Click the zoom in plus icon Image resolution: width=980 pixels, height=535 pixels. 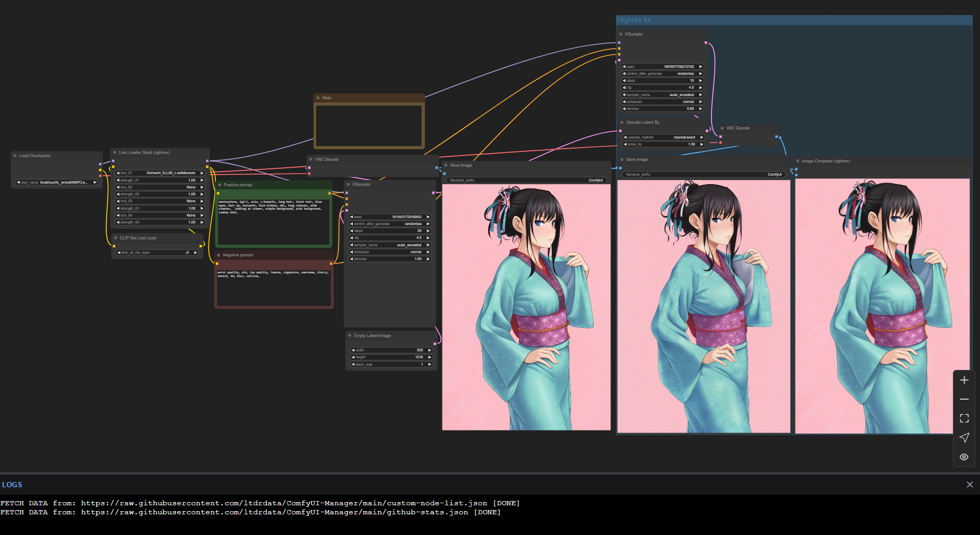[x=964, y=380]
